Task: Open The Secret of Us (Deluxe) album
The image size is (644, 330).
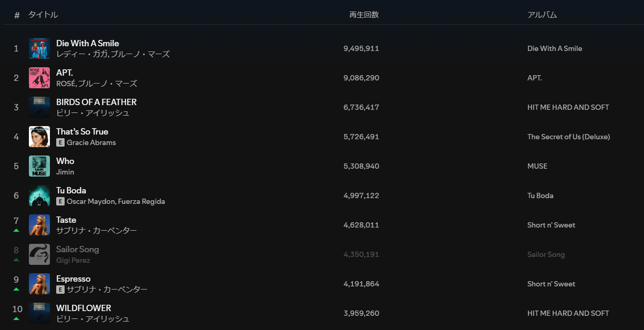Action: point(569,137)
